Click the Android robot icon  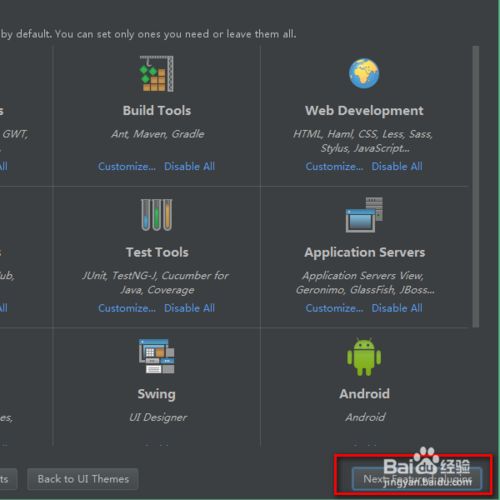click(364, 357)
